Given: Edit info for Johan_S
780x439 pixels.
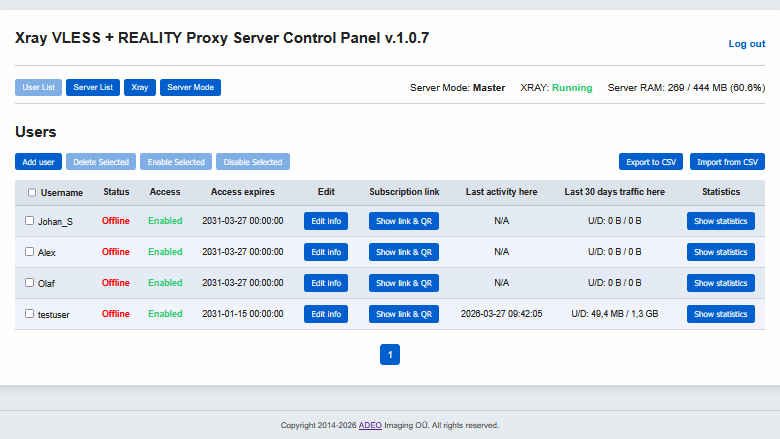Looking at the screenshot, I should (x=326, y=221).
